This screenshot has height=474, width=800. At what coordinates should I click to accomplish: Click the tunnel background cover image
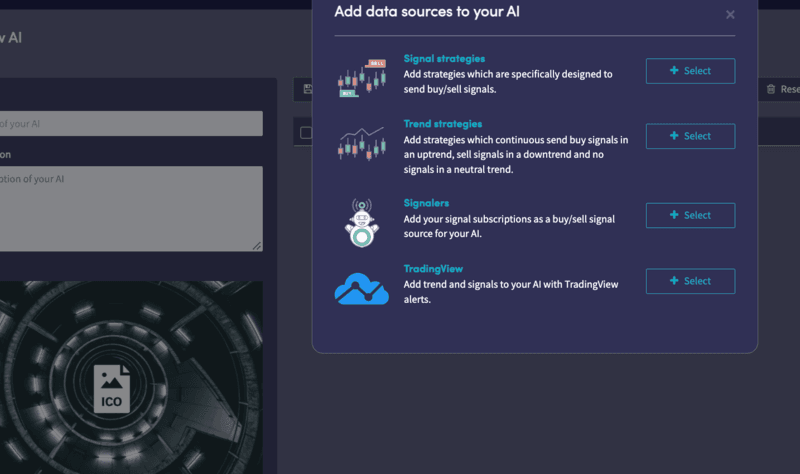(131, 378)
